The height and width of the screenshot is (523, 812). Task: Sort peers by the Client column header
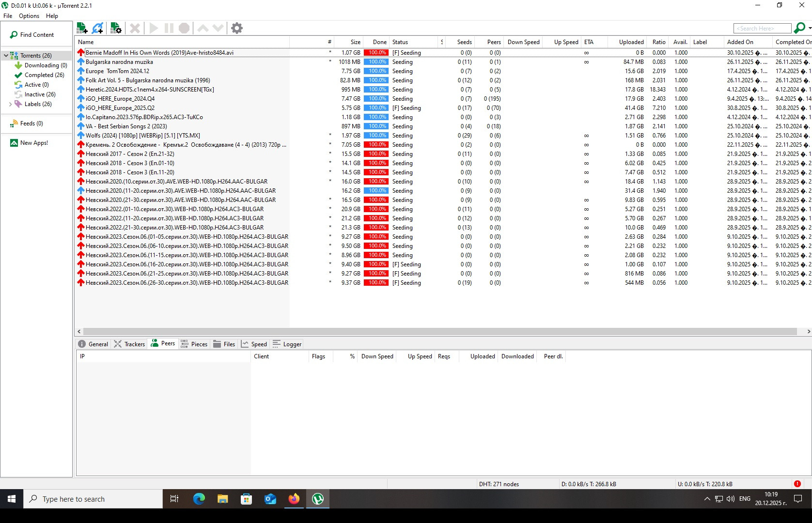280,356
